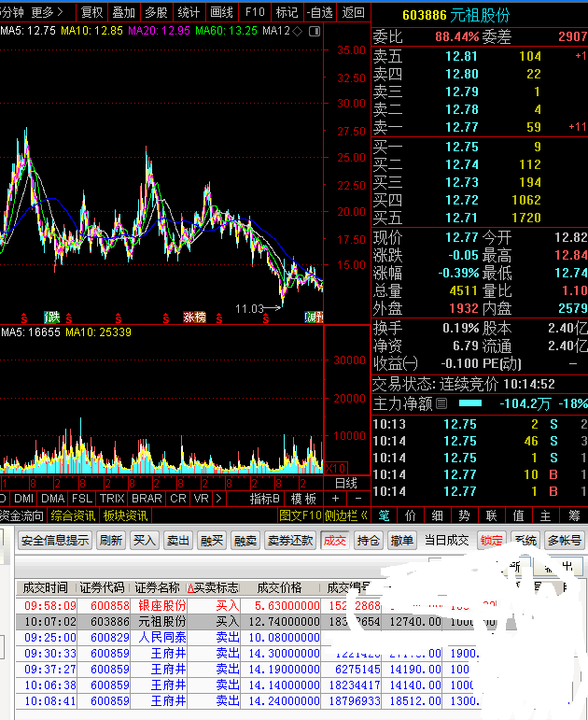Image resolution: width=588 pixels, height=720 pixels.
Task: Remove the stock from watchlist via -自选
Action: tap(320, 12)
